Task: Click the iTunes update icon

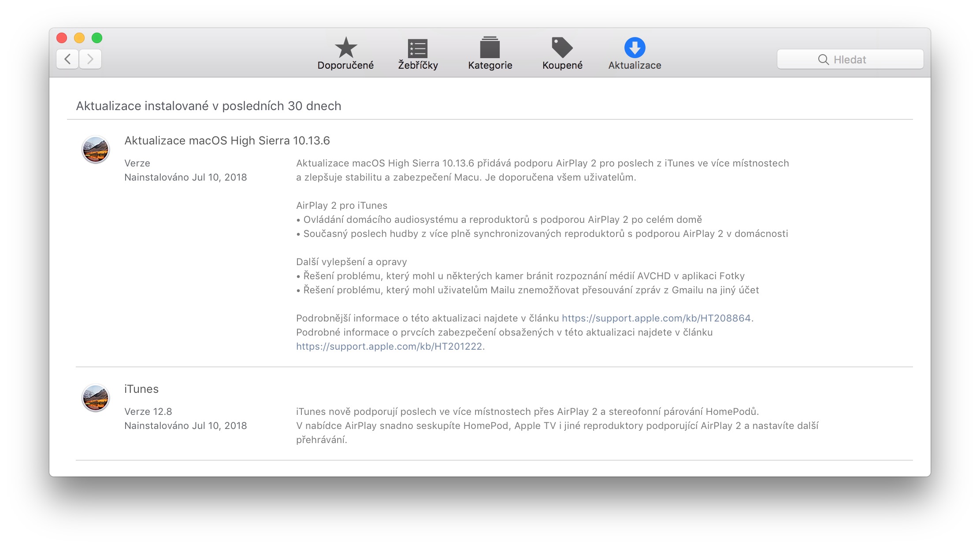Action: [x=96, y=398]
